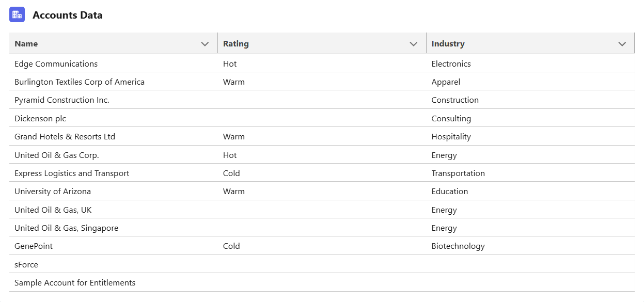This screenshot has width=644, height=302.
Task: Click the University of Arizona name
Action: [x=53, y=192]
